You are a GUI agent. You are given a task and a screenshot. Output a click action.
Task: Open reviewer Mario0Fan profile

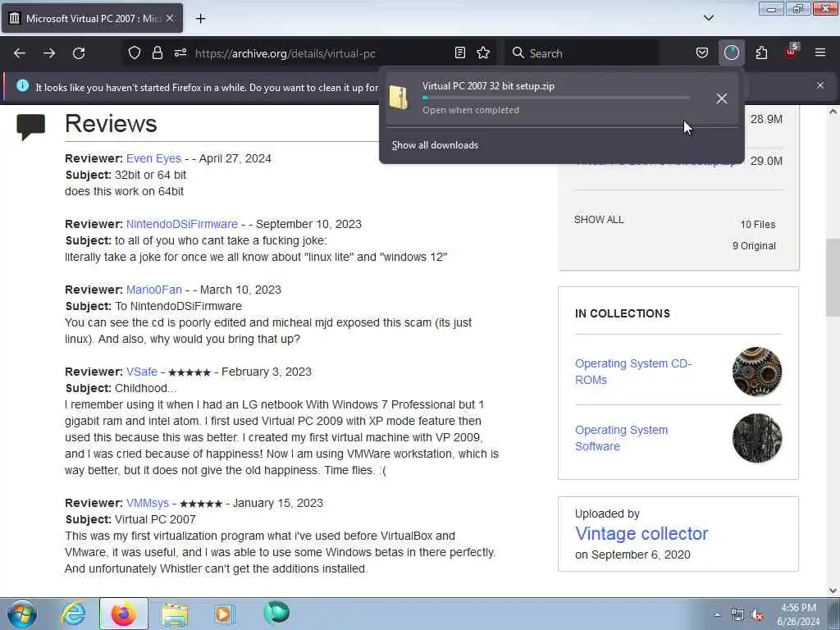click(x=154, y=290)
